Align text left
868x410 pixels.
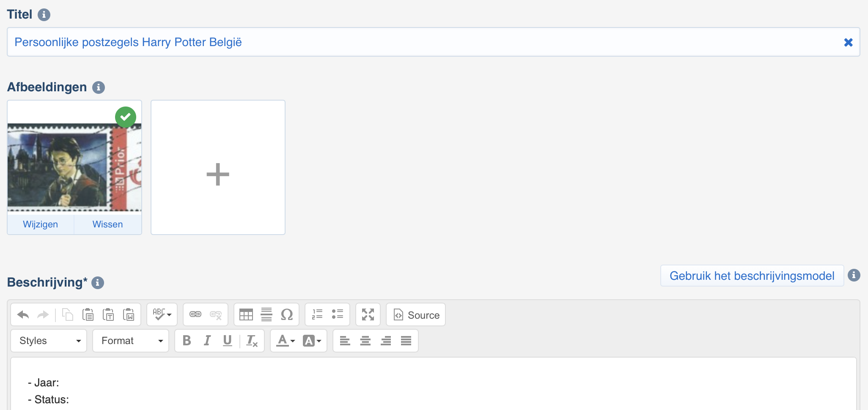point(345,341)
